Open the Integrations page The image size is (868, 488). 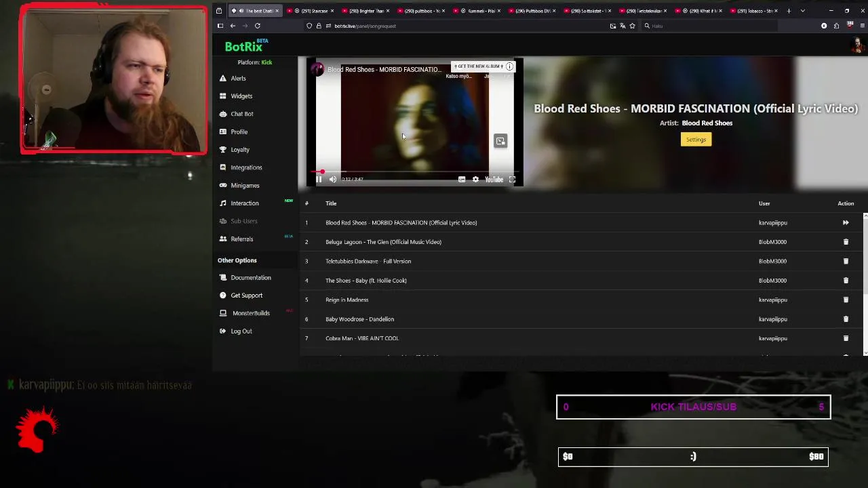tap(245, 167)
